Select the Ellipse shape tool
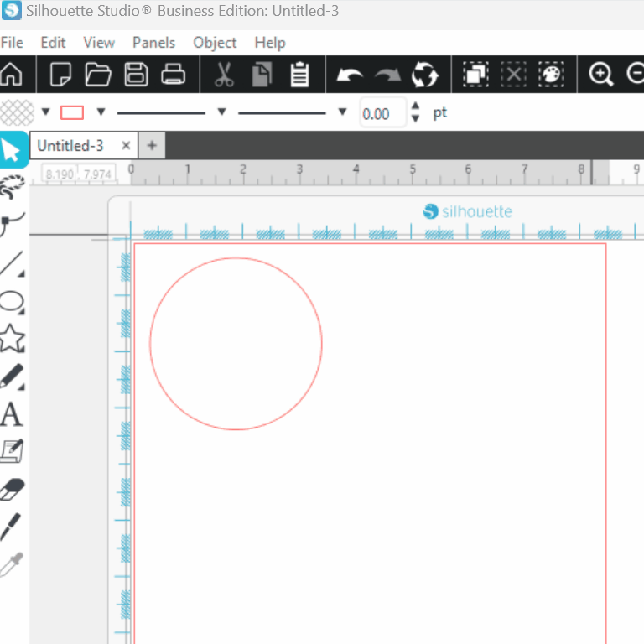Viewport: 644px width, 644px height. coord(13,302)
